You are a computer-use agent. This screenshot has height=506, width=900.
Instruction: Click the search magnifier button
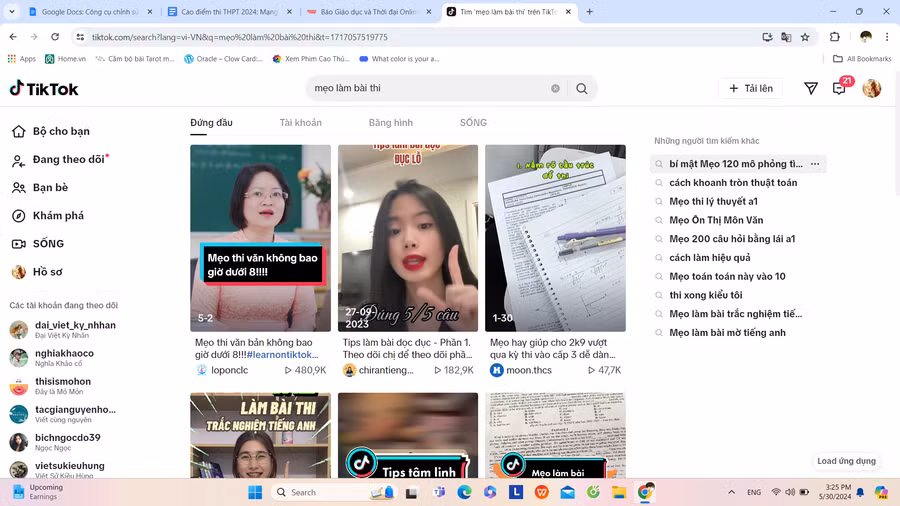tap(581, 88)
